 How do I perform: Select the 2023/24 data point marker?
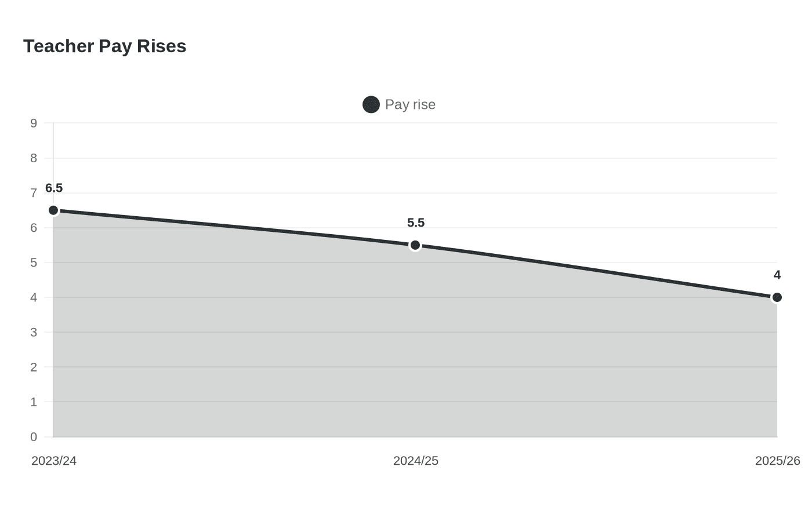pos(53,210)
